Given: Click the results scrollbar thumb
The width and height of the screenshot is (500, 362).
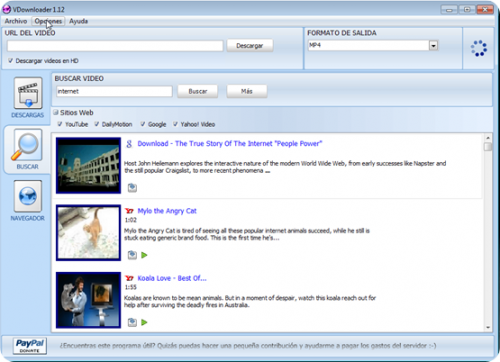Looking at the screenshot, I should [x=488, y=147].
